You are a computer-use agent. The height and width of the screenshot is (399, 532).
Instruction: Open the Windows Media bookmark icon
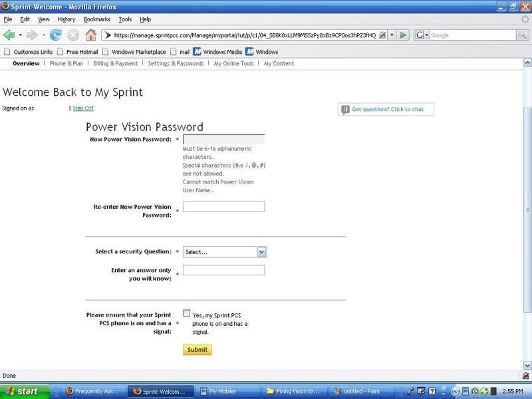click(197, 52)
